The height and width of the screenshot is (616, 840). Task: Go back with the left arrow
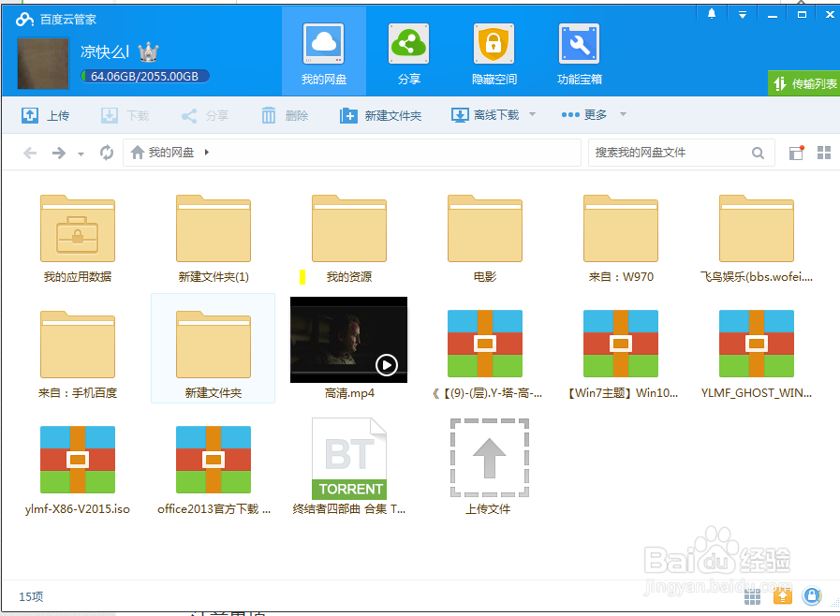(30, 154)
